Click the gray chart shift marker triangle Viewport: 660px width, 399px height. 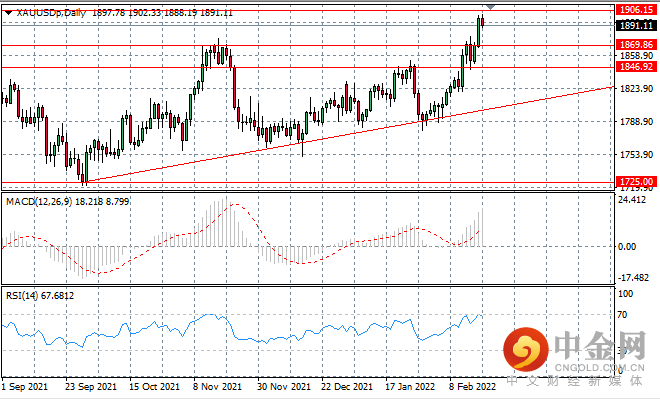[490, 7]
